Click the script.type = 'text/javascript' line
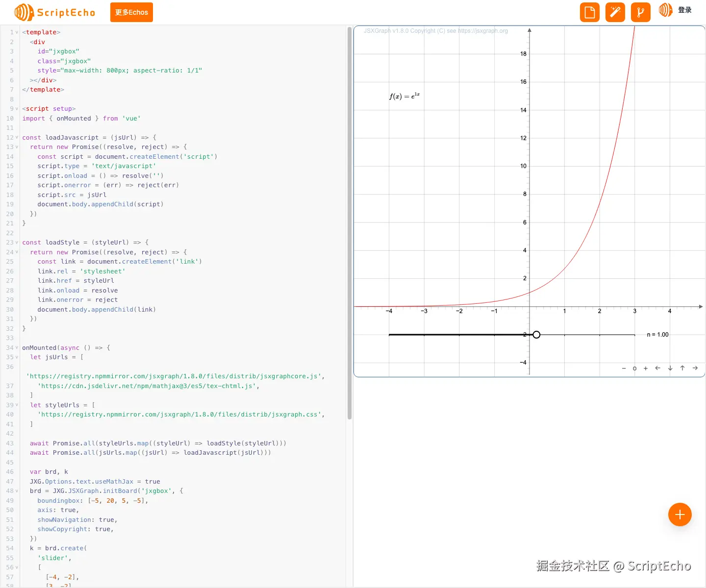706x588 pixels. (x=97, y=166)
